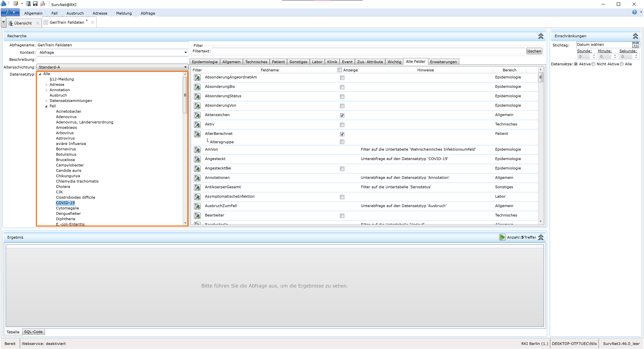The width and height of the screenshot is (644, 349).
Task: Click the new query cube icon
Action: pos(15,4)
